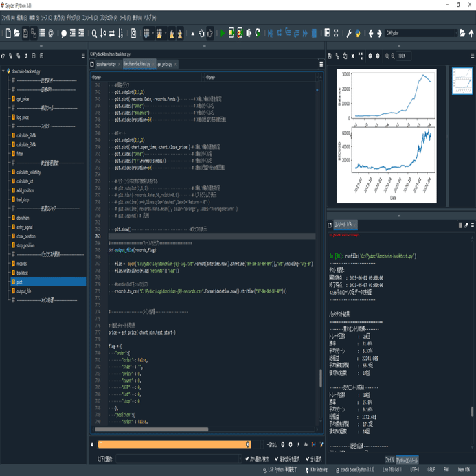Save the plot from the plots pane toolbar

point(330,56)
